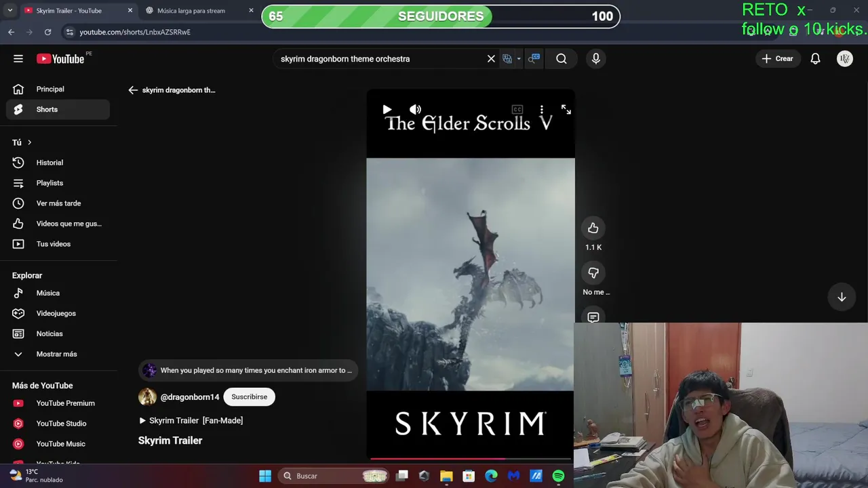Toggle closed captions on the Short
The image size is (868, 488).
point(517,110)
